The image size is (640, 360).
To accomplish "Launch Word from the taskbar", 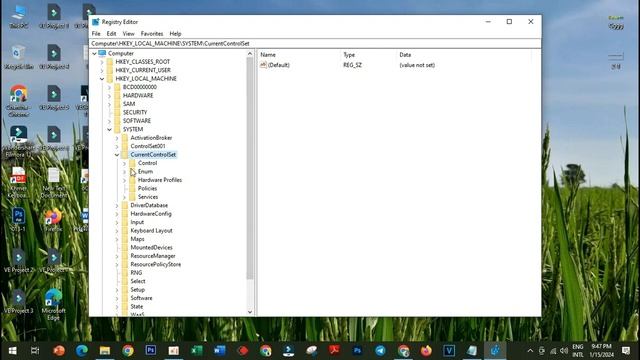I will [x=220, y=351].
